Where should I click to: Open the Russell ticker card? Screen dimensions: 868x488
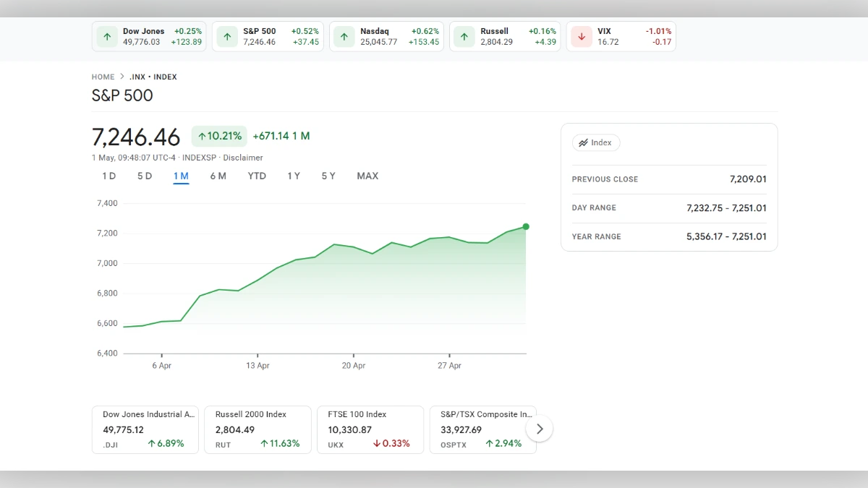tap(505, 36)
